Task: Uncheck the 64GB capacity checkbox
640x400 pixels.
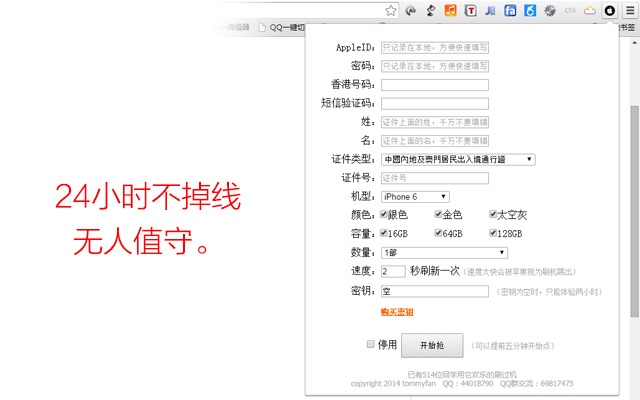Action: pos(438,233)
